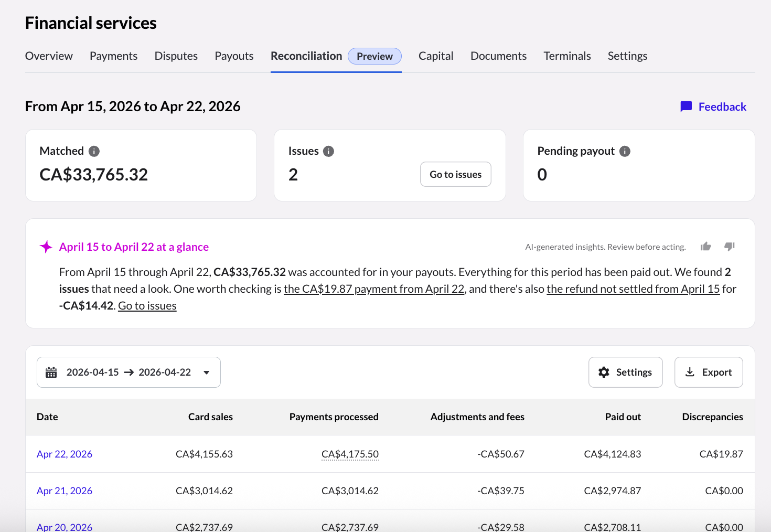Click the Preview badge
This screenshot has height=532, width=771.
pos(374,56)
